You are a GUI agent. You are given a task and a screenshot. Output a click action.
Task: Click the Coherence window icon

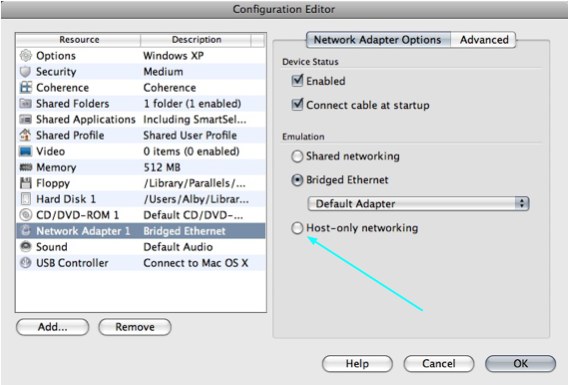(x=26, y=88)
